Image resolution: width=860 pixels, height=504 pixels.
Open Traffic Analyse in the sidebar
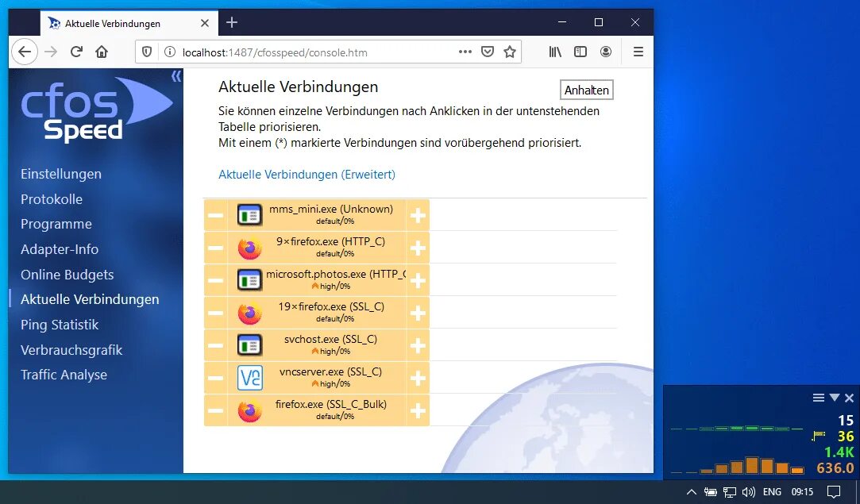coord(64,375)
